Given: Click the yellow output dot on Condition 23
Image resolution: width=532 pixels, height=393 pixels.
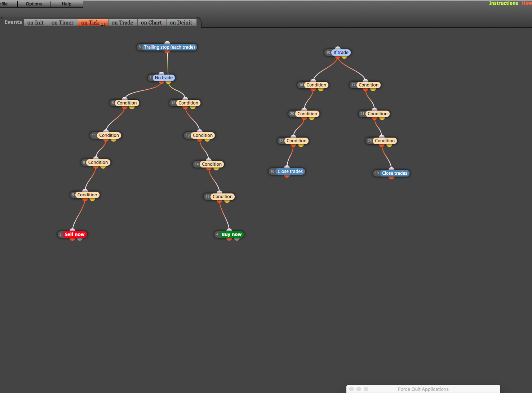Looking at the screenshot, I should point(389,145).
